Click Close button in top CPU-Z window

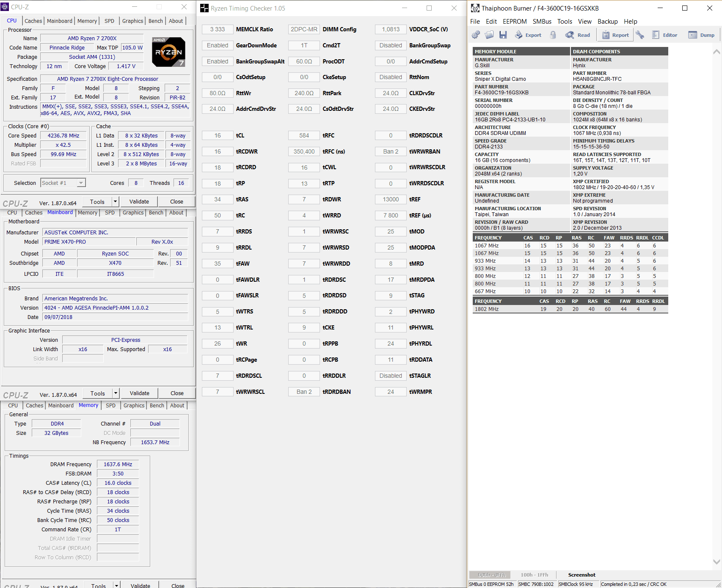(177, 202)
